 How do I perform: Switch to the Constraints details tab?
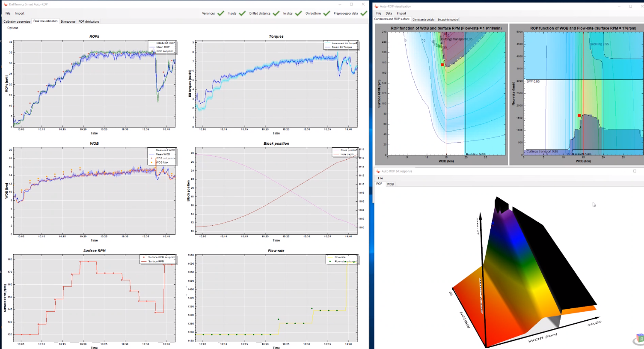click(423, 19)
